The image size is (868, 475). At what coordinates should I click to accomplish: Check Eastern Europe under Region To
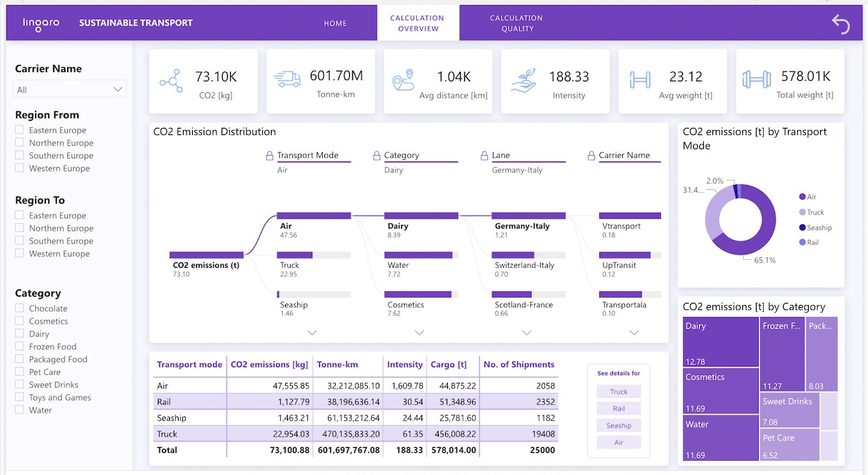[x=20, y=215]
